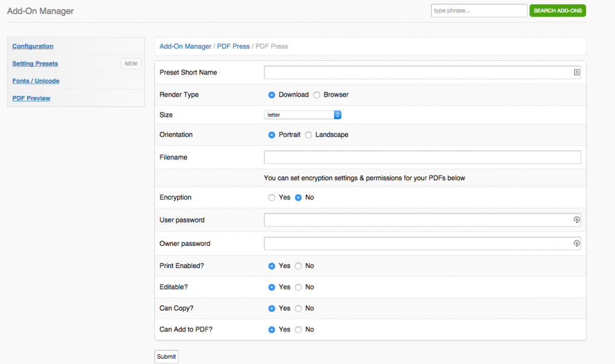Click the key icon in Owner password field
This screenshot has width=615, height=364.
coord(576,243)
